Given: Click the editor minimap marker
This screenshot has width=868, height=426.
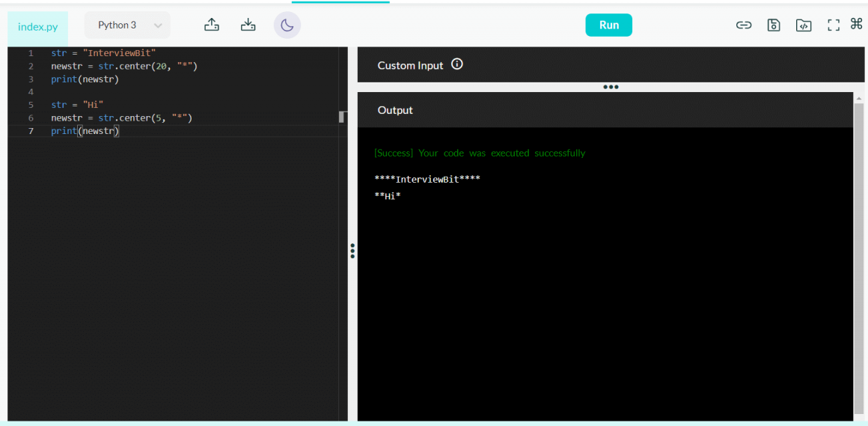Looking at the screenshot, I should tap(343, 117).
